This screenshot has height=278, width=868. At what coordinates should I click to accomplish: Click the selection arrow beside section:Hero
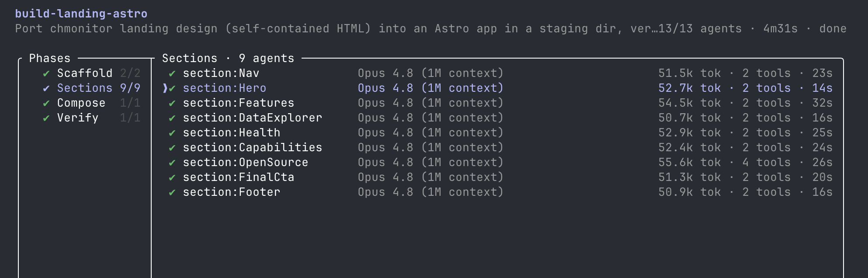165,88
